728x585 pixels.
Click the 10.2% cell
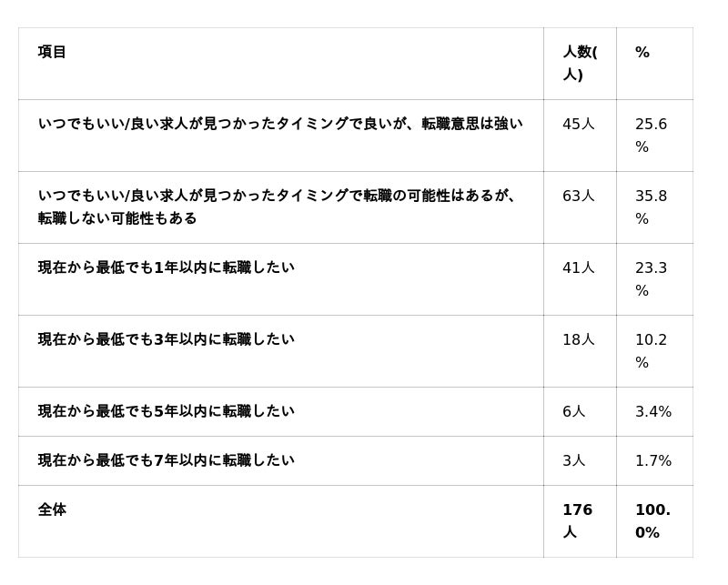[651, 350]
